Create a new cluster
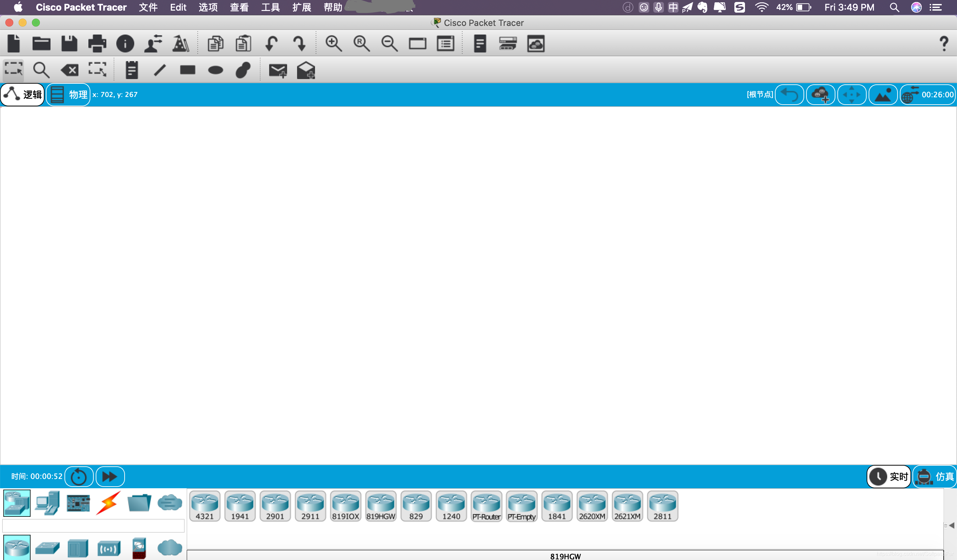The height and width of the screenshot is (560, 957). tap(821, 95)
